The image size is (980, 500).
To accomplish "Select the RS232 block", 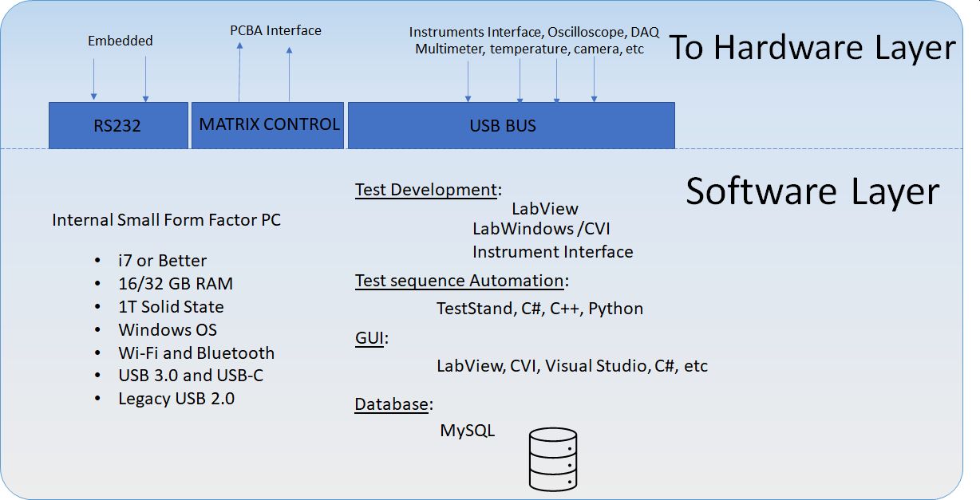I will (118, 125).
